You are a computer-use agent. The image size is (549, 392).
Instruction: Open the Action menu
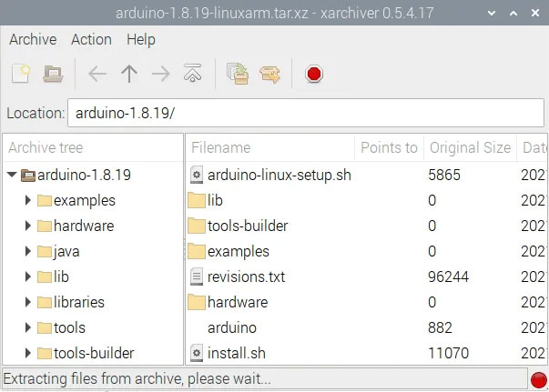pos(91,39)
